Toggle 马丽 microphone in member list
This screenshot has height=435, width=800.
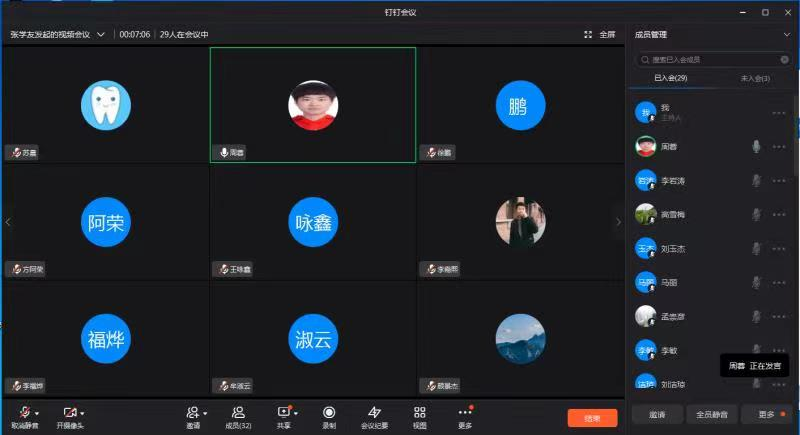click(756, 283)
